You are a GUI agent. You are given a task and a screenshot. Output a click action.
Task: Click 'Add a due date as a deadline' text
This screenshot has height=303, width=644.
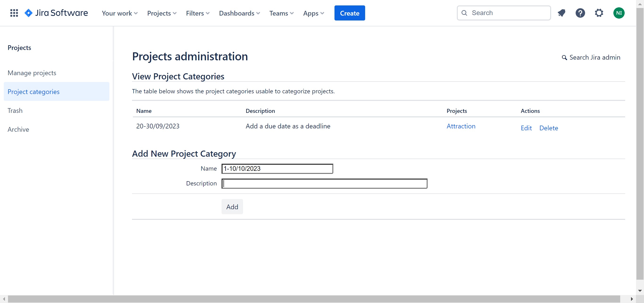tap(288, 126)
